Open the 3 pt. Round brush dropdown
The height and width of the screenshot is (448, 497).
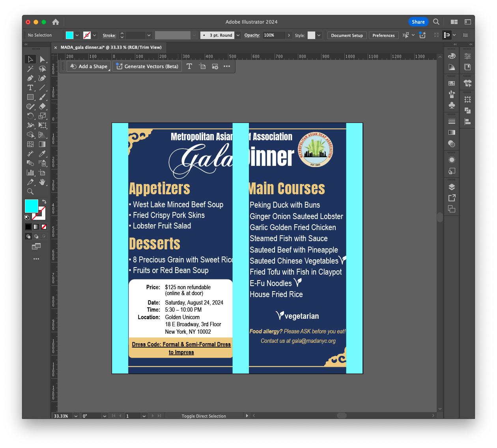238,35
